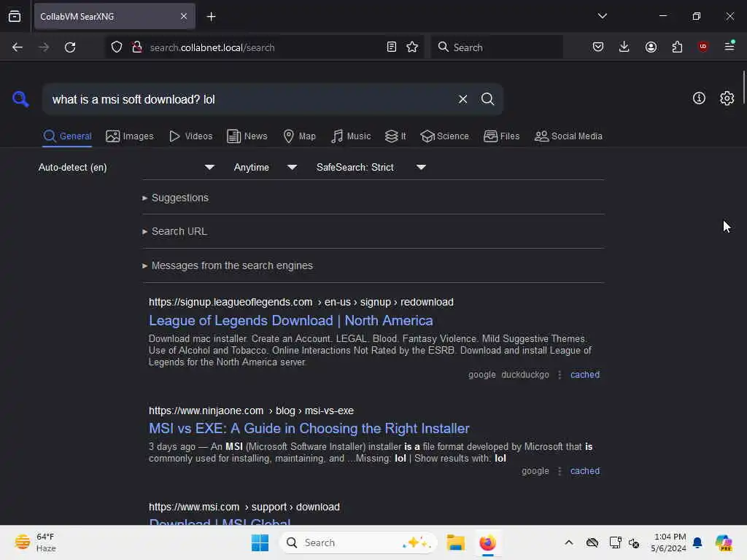Image resolution: width=747 pixels, height=560 pixels.
Task: Open the Anytime time range dropdown
Action: click(x=266, y=167)
